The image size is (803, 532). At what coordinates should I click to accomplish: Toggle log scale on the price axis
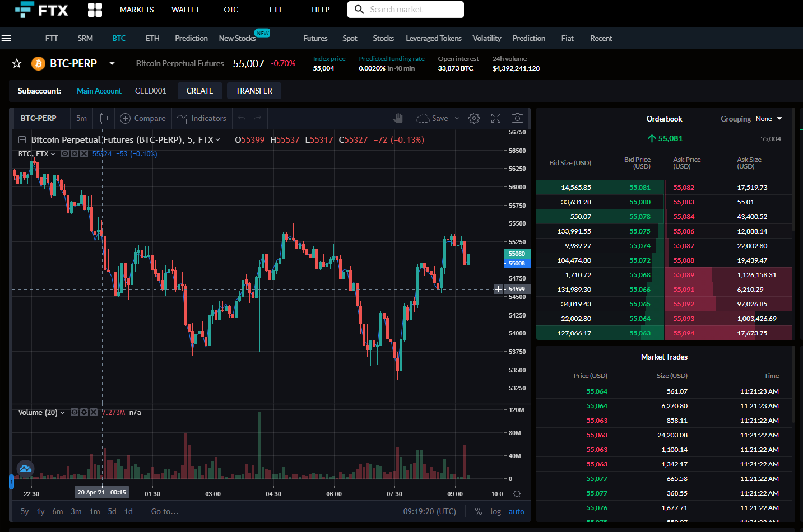tap(495, 511)
